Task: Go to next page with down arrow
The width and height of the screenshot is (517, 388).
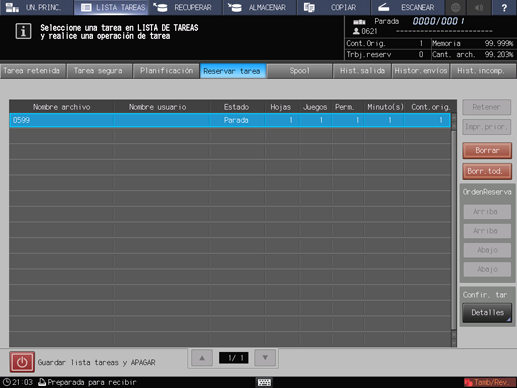Action: coord(265,358)
